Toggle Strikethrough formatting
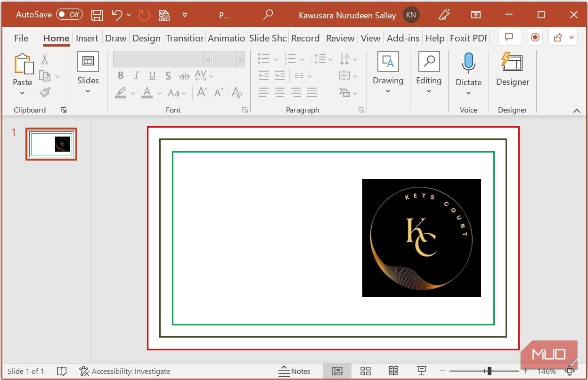The height and width of the screenshot is (380, 588). coord(184,75)
